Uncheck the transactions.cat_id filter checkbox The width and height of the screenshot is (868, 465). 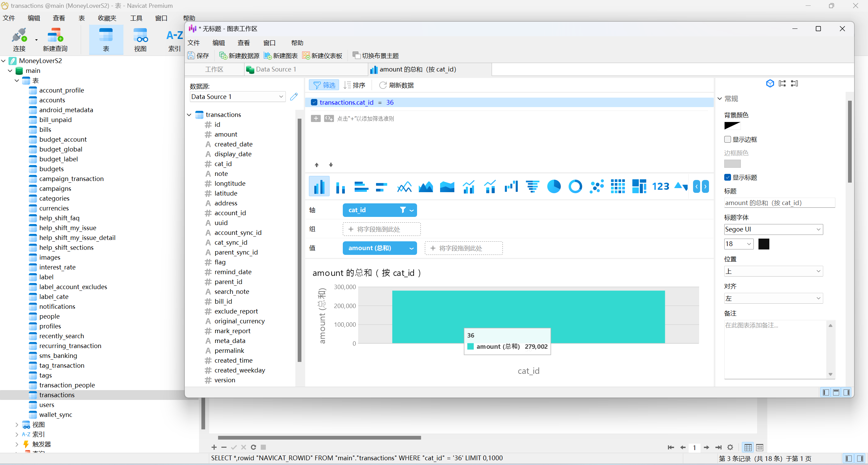314,102
